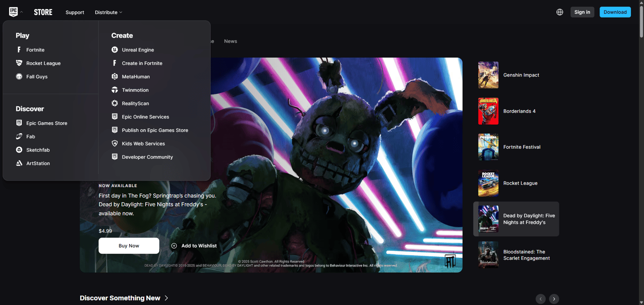This screenshot has width=644, height=305.
Task: Open Fall Guys menu entry
Action: 37,77
